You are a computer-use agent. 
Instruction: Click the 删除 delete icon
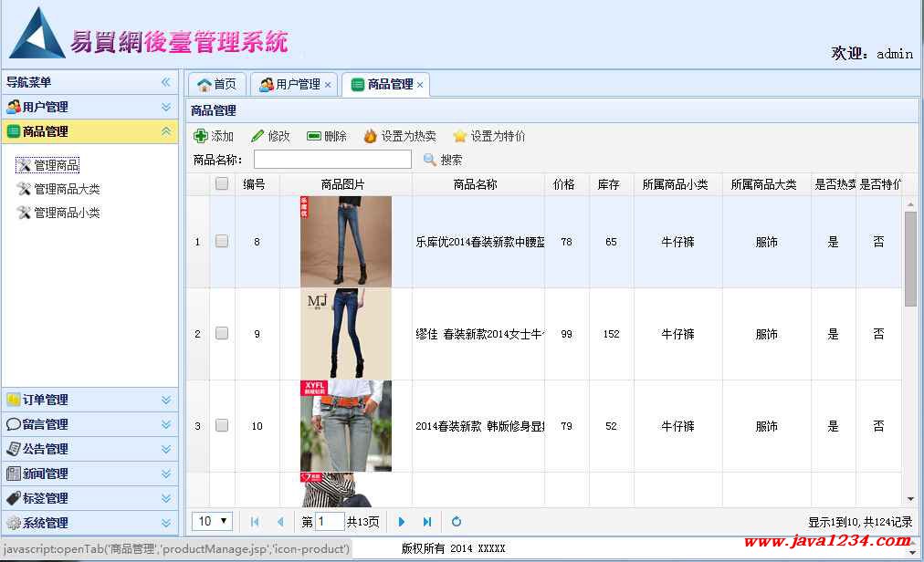(x=314, y=136)
